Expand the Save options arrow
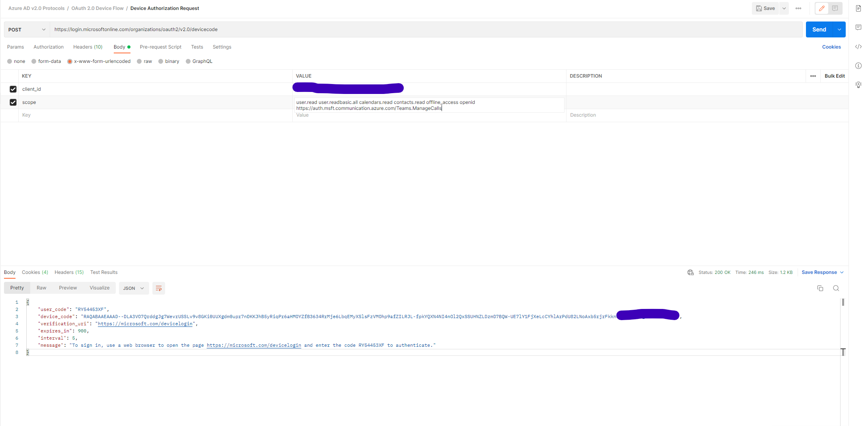This screenshot has width=868, height=426. pyautogui.click(x=784, y=8)
